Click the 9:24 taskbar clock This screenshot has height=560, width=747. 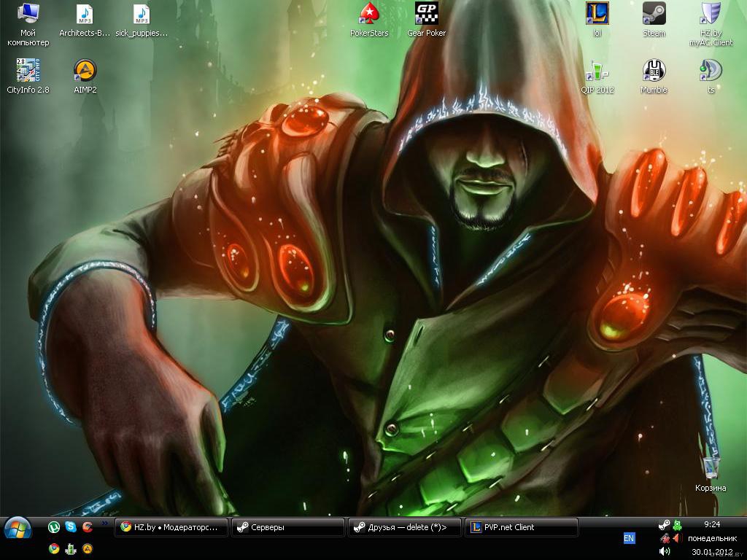pos(712,524)
